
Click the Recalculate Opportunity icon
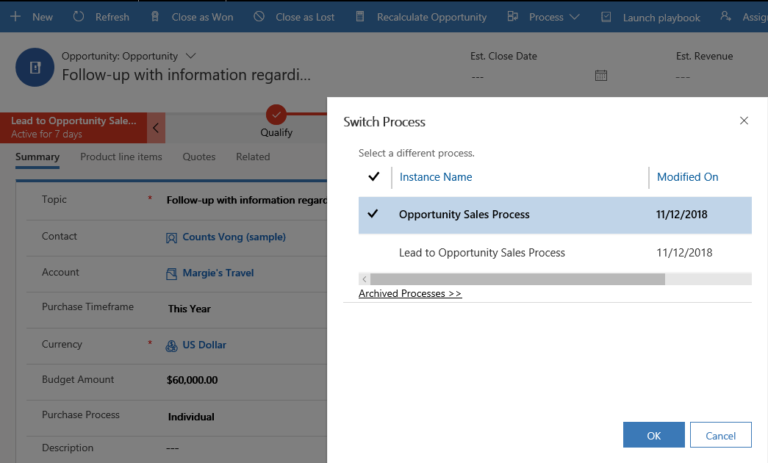point(359,17)
